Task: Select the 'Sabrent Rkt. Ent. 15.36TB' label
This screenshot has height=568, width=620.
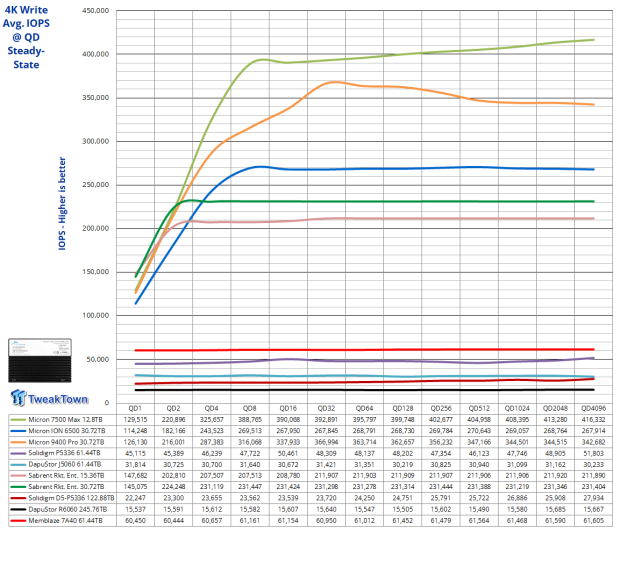Action: coord(66,476)
